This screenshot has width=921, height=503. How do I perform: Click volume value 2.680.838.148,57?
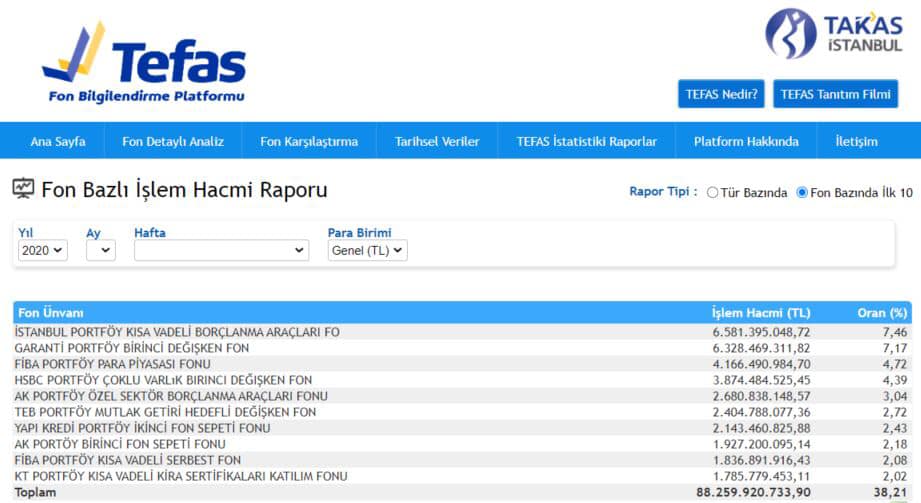(761, 396)
